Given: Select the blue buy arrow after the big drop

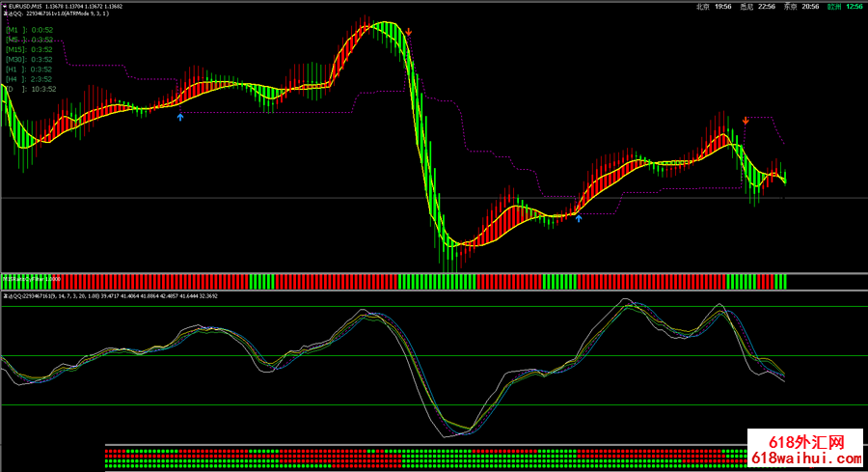Looking at the screenshot, I should click(x=579, y=218).
